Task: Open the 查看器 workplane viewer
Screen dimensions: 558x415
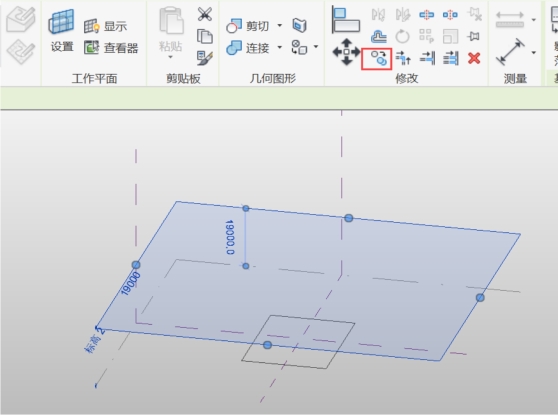Action: 111,47
